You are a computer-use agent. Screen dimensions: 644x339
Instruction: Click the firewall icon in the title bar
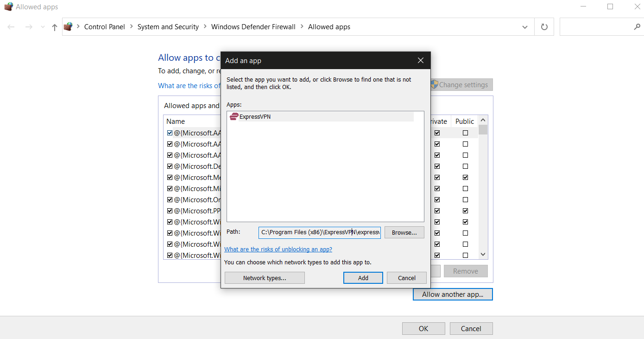8,6
